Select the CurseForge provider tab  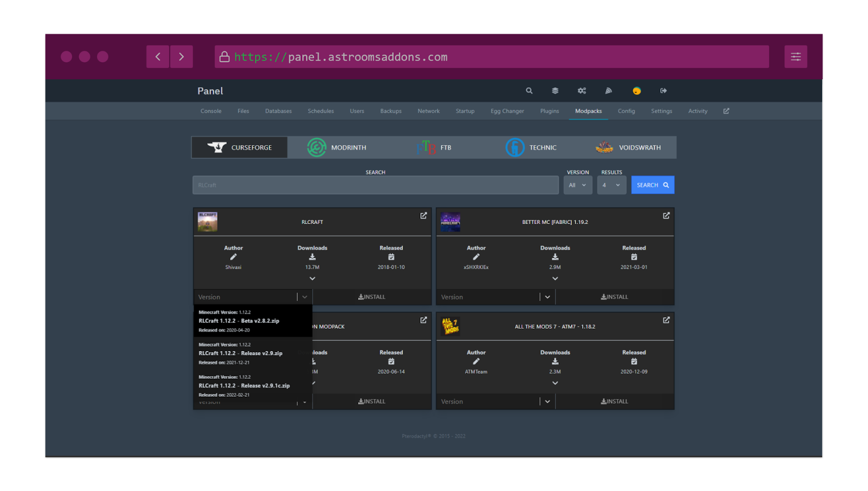click(239, 147)
